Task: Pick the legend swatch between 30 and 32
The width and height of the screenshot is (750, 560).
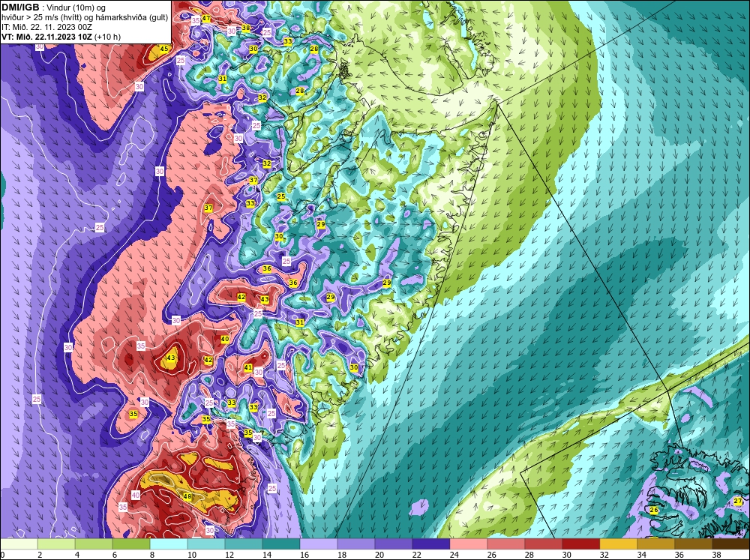Action: coord(581,544)
